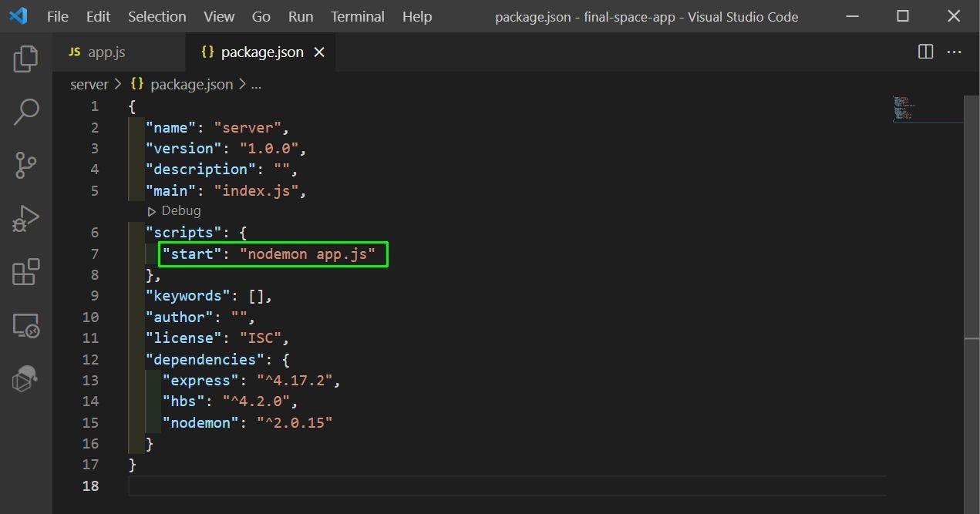Open the File menu

[x=58, y=16]
